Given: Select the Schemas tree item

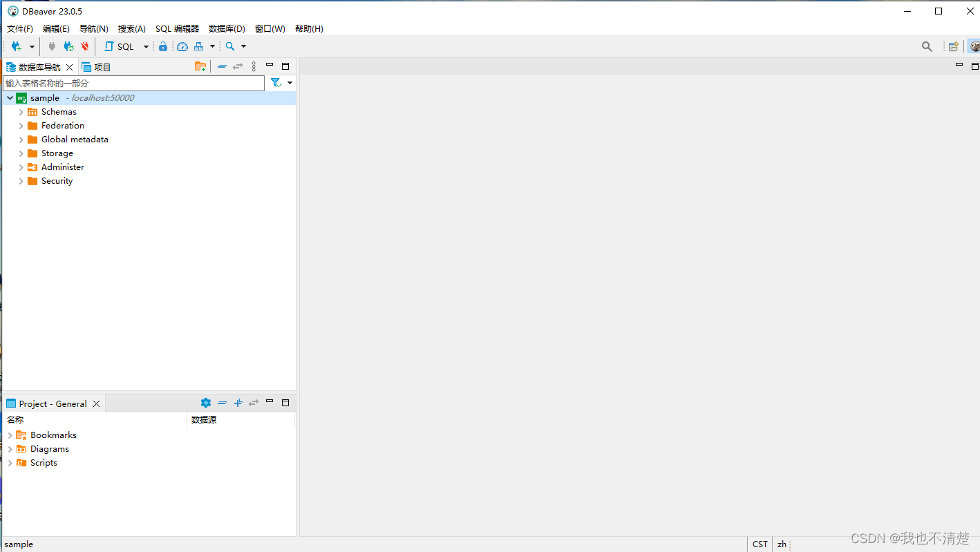Looking at the screenshot, I should (x=59, y=112).
